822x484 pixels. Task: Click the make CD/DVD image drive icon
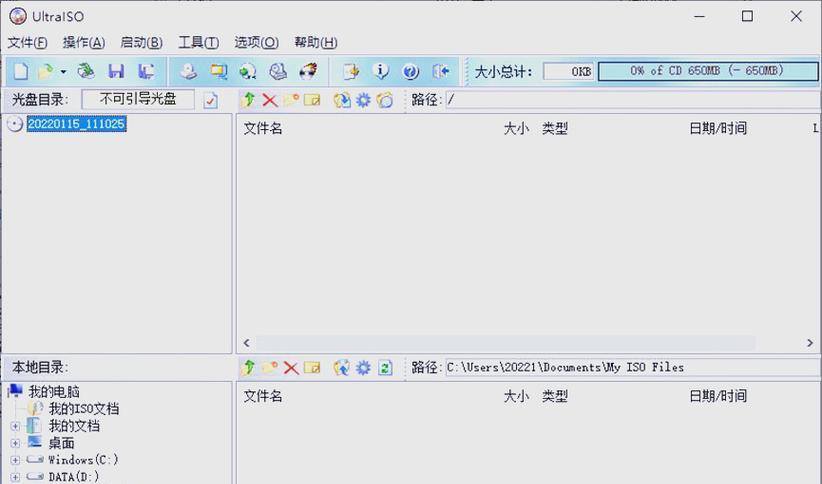point(188,71)
